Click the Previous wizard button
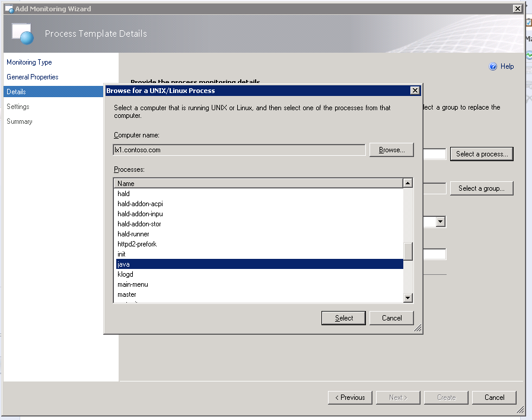532x420 pixels. click(x=350, y=397)
